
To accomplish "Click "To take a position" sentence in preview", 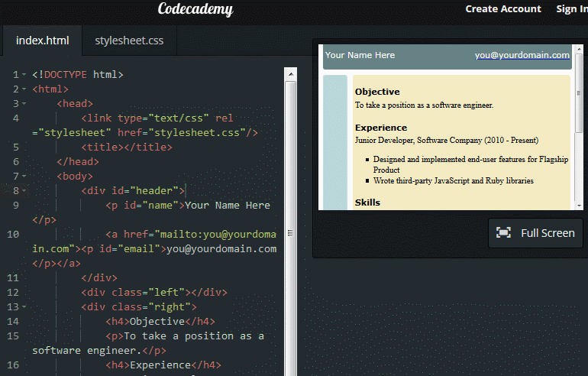I will click(424, 105).
